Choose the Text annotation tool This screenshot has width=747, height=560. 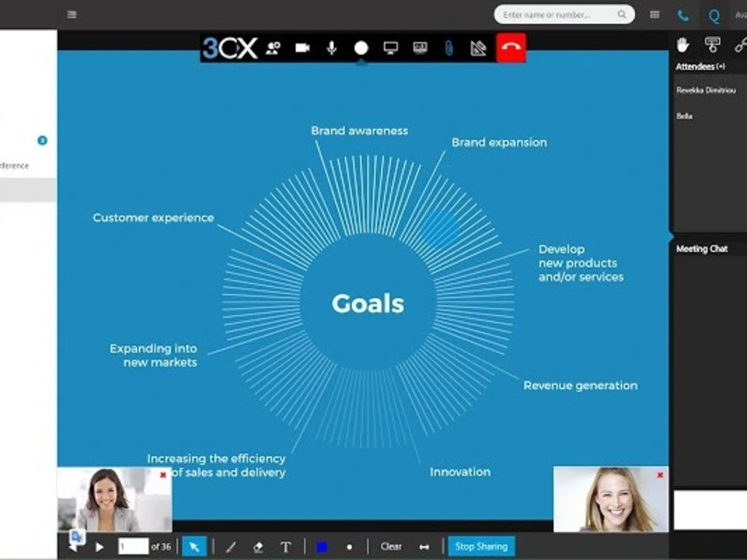(x=285, y=547)
